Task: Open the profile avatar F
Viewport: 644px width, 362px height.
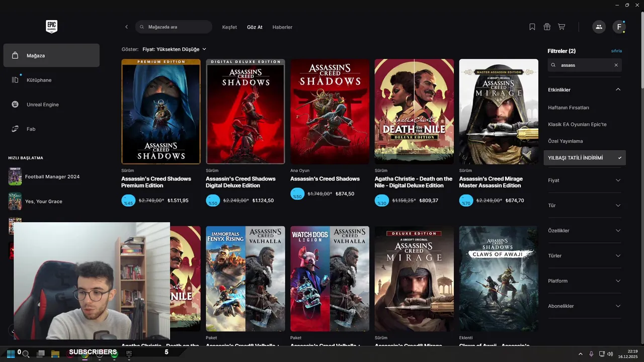Action: [619, 27]
